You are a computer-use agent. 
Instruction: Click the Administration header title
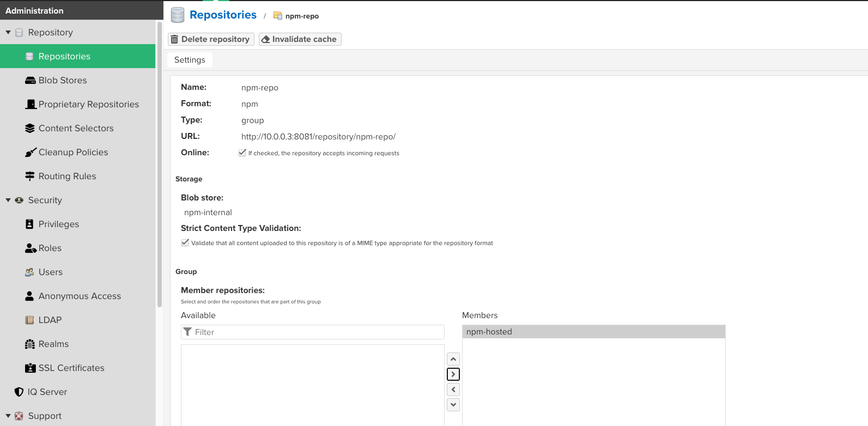34,10
